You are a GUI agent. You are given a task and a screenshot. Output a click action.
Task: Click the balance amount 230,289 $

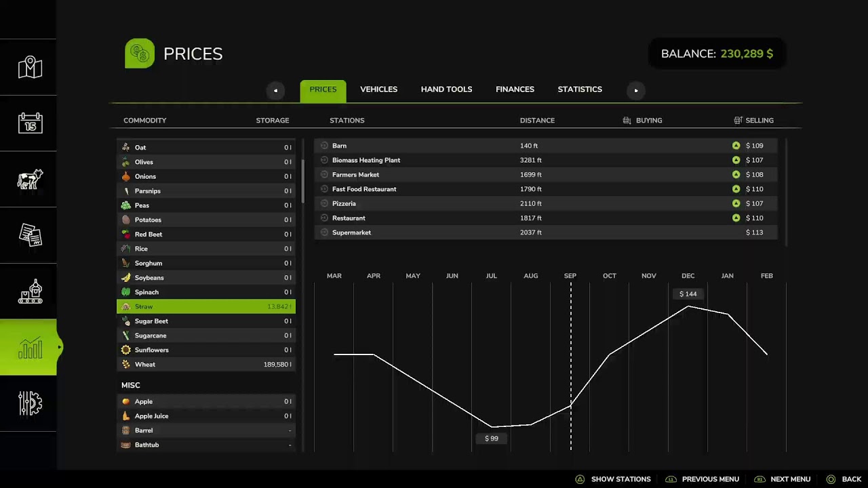(x=747, y=54)
